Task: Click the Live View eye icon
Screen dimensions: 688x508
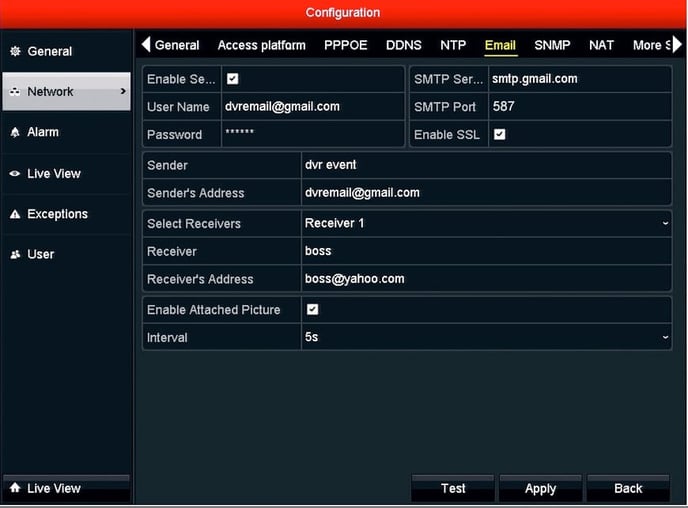Action: click(x=15, y=174)
